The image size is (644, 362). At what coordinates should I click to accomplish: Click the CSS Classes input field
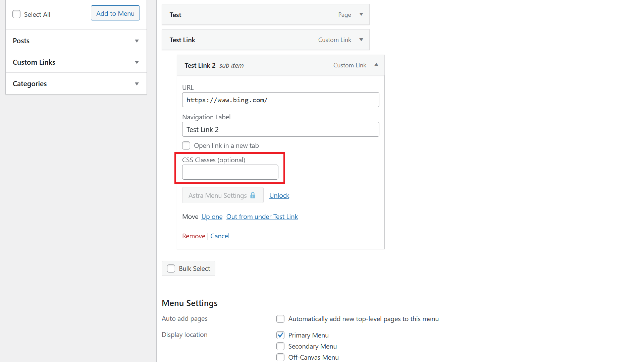click(x=230, y=172)
